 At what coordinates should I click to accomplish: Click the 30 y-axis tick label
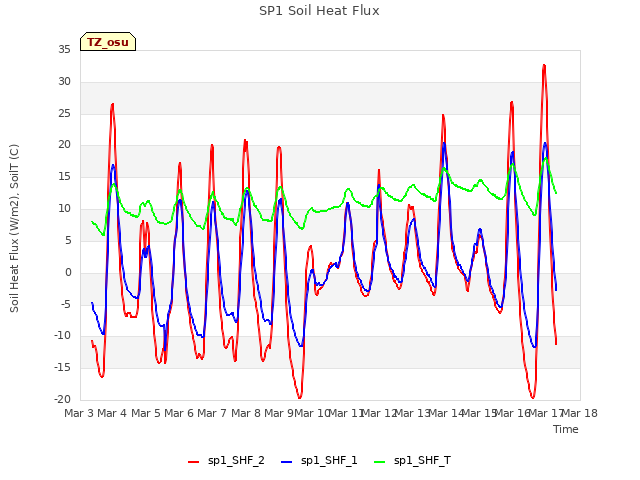64,82
